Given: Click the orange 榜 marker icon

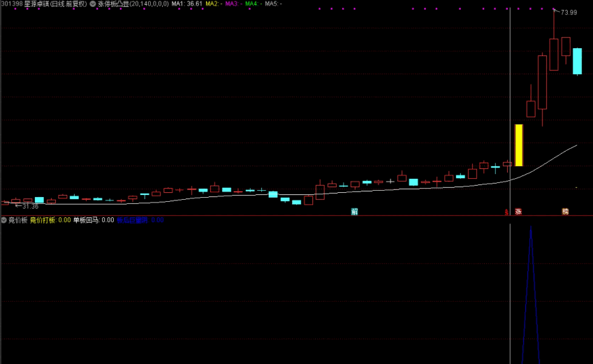Looking at the screenshot, I should (565, 212).
